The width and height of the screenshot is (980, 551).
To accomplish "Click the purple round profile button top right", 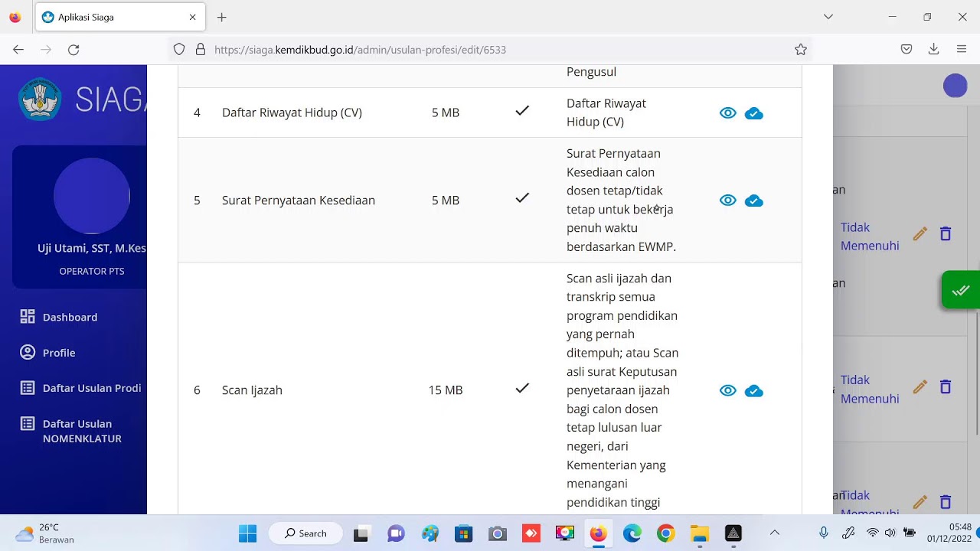I will 955,86.
